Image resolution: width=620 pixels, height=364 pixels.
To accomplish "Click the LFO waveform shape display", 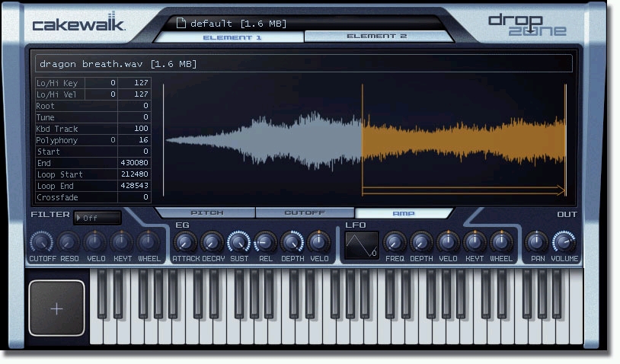I will click(361, 245).
